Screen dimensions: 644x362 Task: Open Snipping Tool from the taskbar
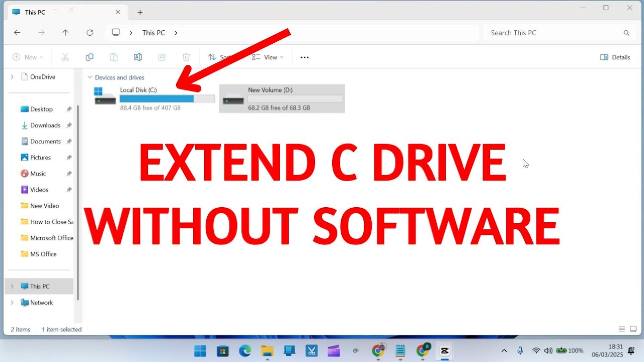312,350
